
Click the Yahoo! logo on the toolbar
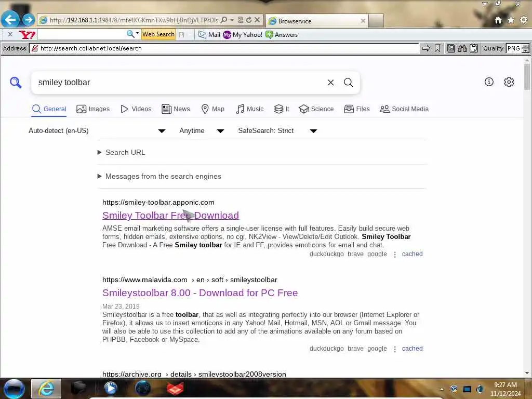[x=27, y=35]
